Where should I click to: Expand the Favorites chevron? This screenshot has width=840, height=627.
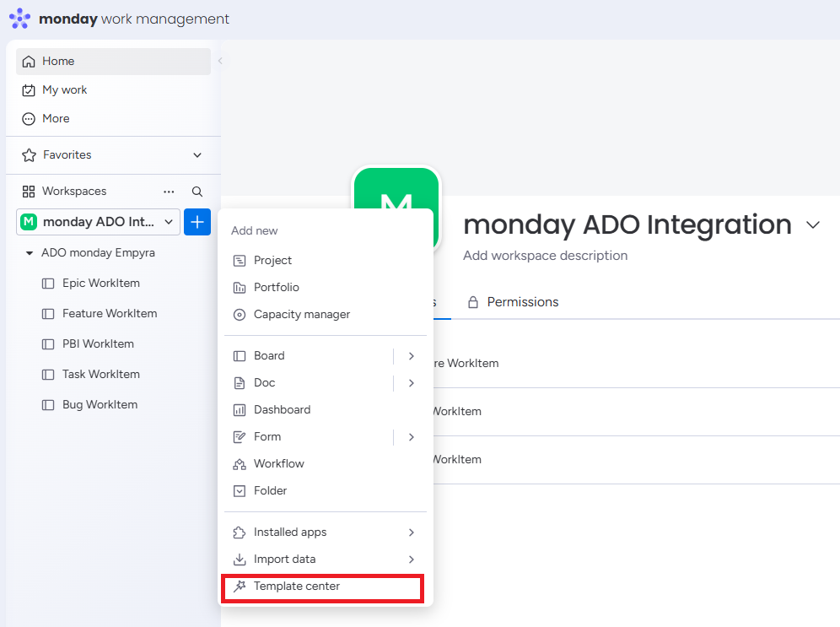click(x=197, y=155)
